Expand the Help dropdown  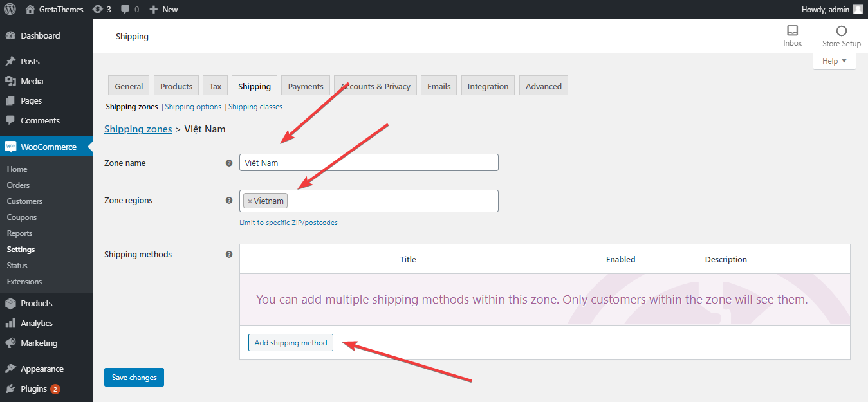coord(834,61)
